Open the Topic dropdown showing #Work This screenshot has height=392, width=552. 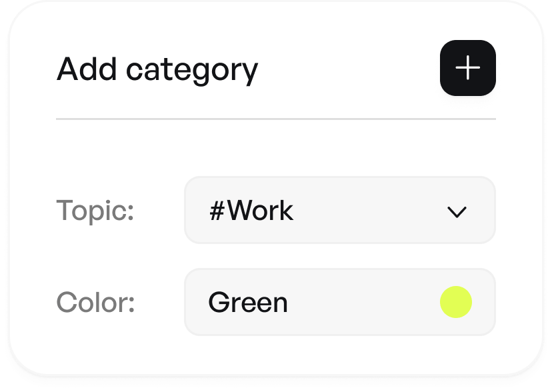(x=339, y=211)
